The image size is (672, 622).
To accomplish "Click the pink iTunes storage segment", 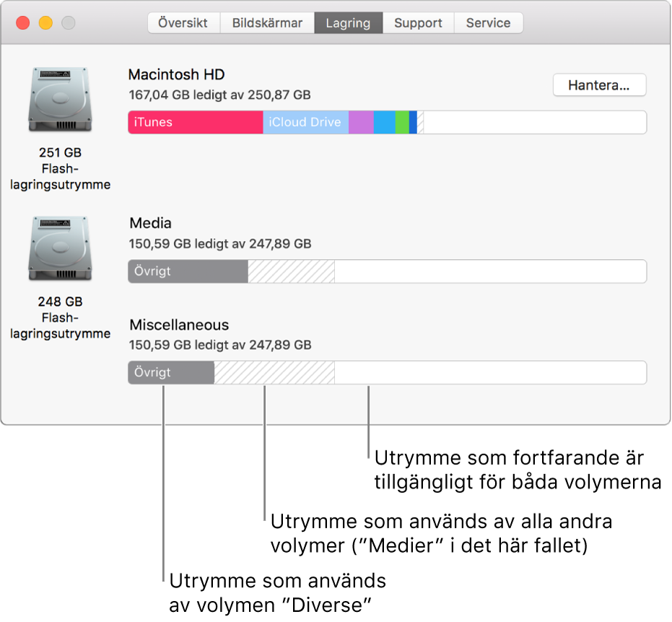I will click(196, 122).
